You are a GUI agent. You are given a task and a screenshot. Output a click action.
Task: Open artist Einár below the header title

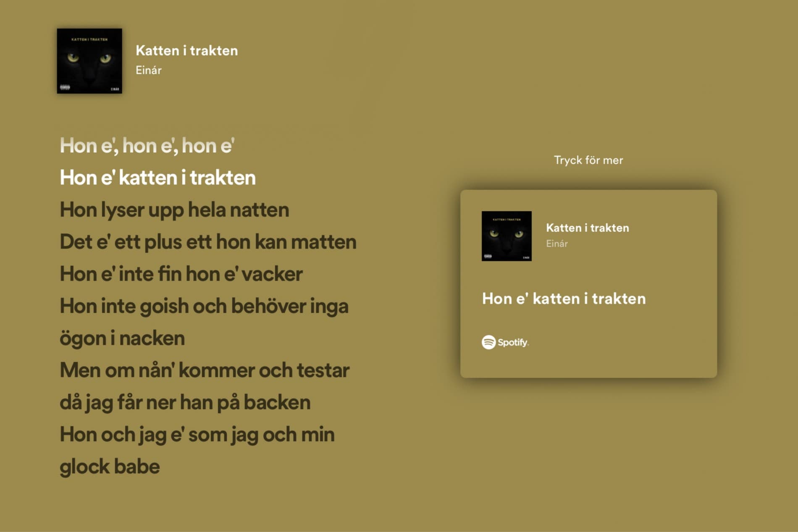(x=149, y=70)
